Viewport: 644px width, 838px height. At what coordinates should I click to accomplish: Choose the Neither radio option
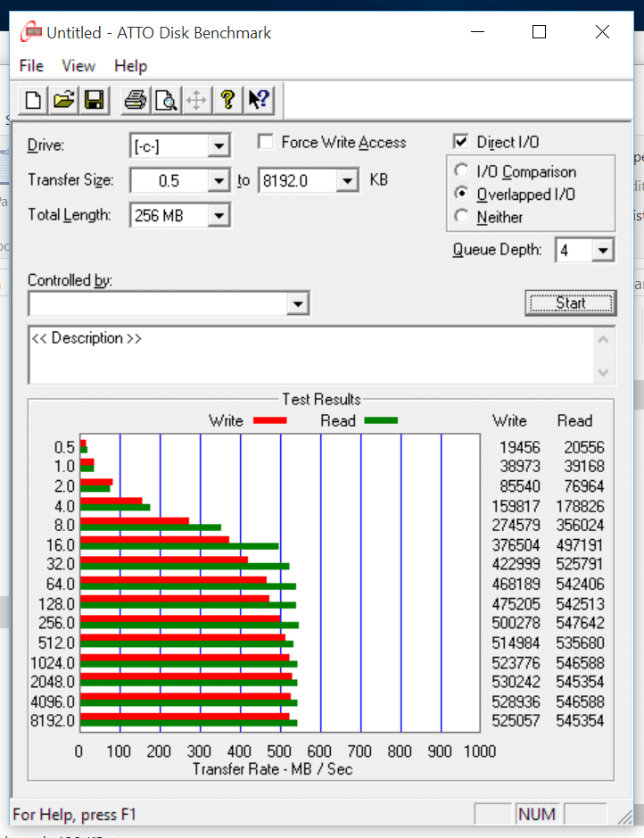[x=461, y=216]
